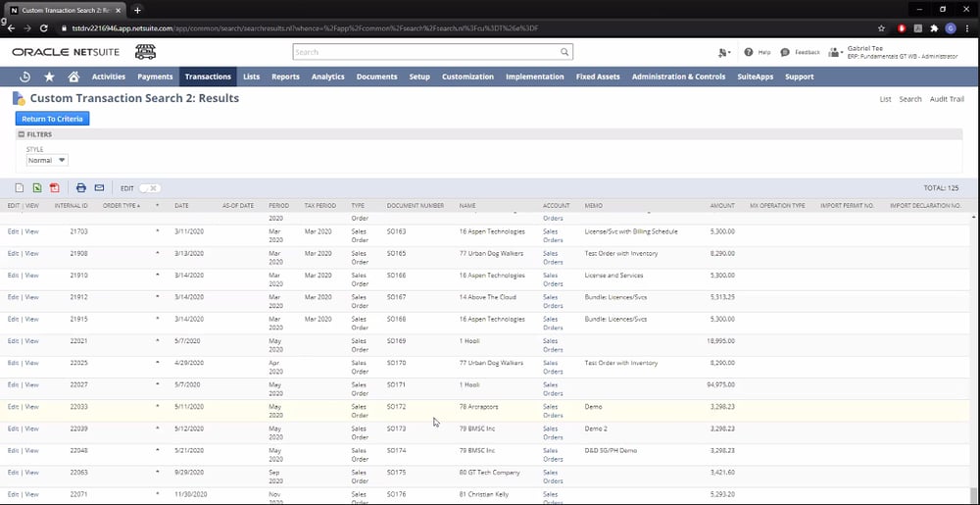
Task: Open the Payments menu
Action: point(155,76)
